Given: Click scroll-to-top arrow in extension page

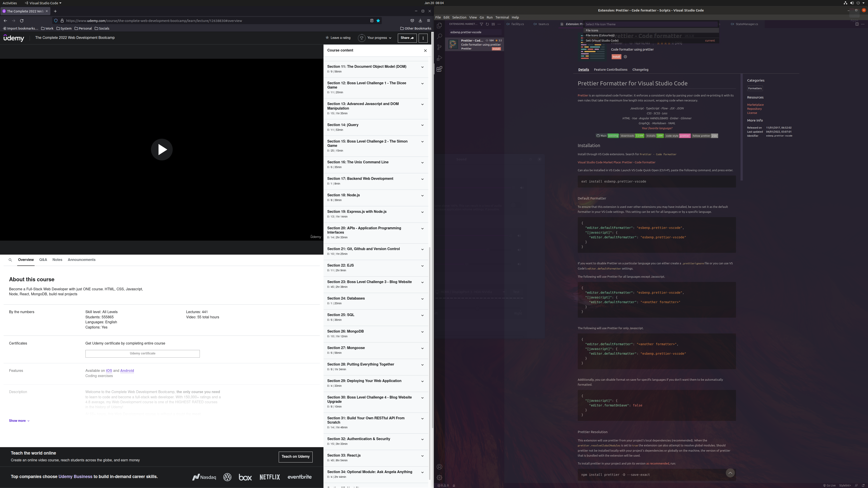Looking at the screenshot, I should 730,473.
